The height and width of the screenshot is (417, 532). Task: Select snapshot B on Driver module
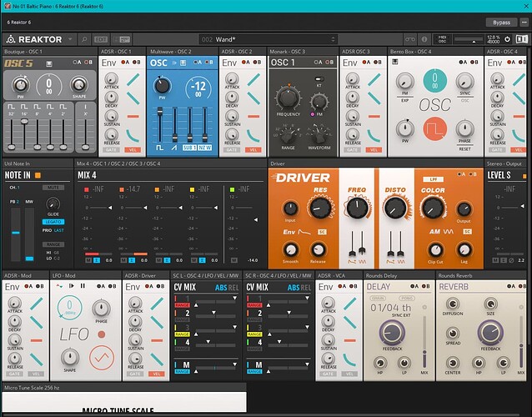(472, 174)
